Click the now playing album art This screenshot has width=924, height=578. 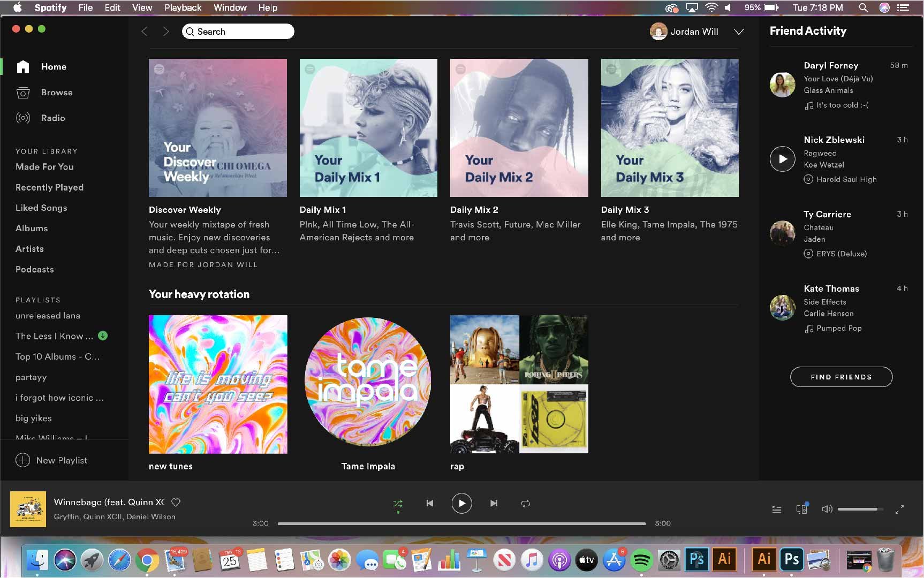(28, 509)
